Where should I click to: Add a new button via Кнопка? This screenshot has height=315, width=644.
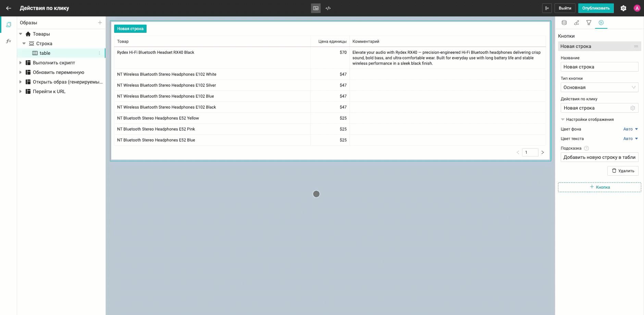click(599, 187)
